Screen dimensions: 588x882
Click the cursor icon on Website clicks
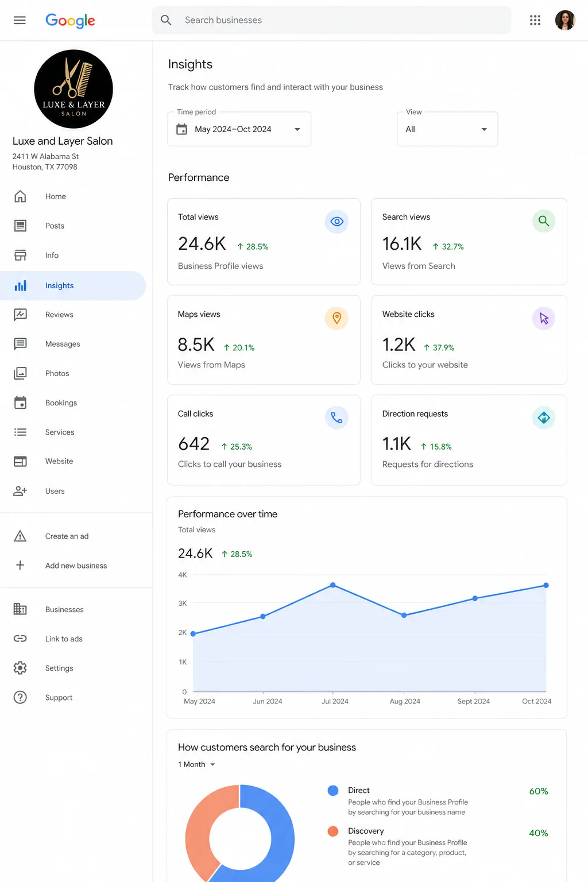[544, 318]
